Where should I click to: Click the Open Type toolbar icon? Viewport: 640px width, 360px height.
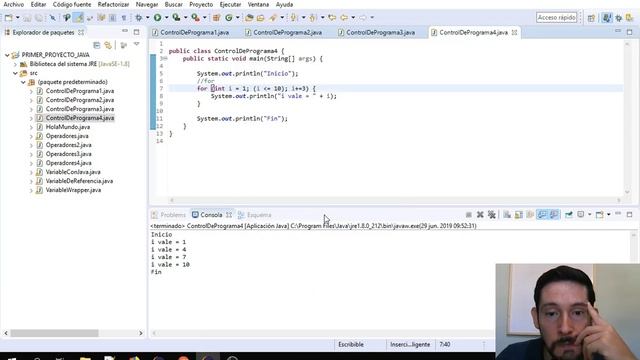click(x=249, y=18)
